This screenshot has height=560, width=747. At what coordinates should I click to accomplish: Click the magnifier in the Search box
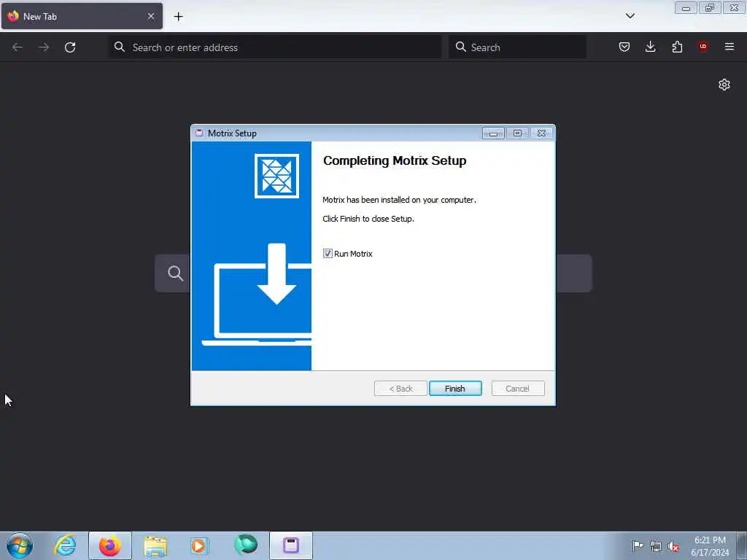(x=461, y=47)
